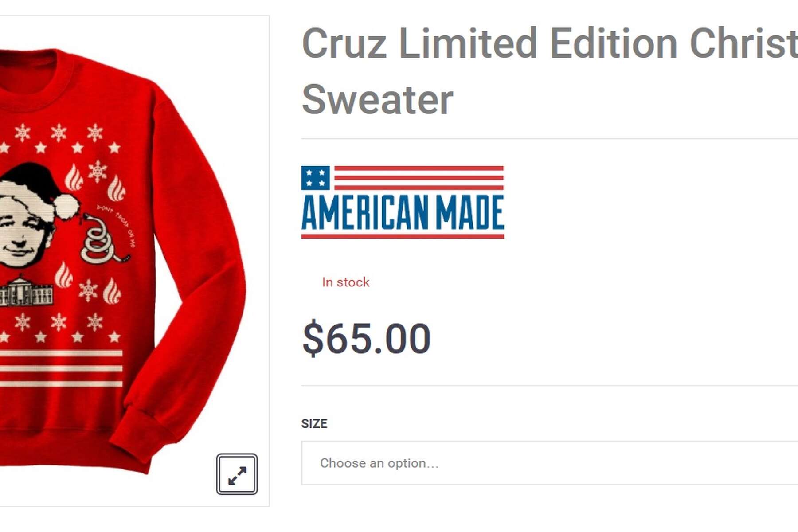Click the American Made flag badge
Image resolution: width=798 pixels, height=532 pixels.
tap(403, 202)
